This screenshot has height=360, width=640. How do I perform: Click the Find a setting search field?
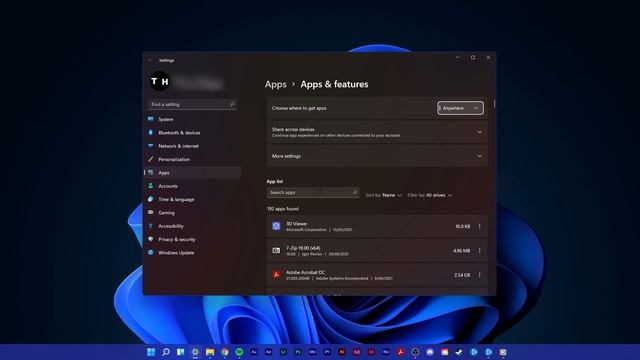click(192, 104)
